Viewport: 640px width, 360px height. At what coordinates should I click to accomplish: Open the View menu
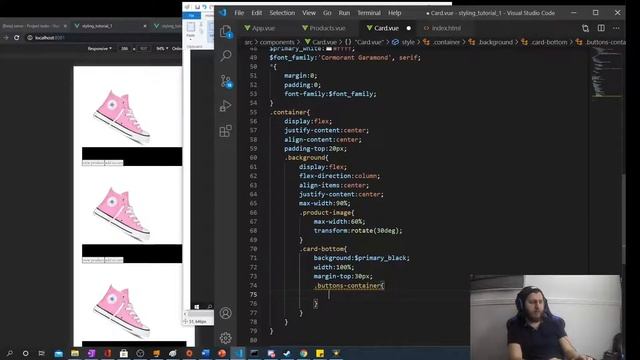309,13
